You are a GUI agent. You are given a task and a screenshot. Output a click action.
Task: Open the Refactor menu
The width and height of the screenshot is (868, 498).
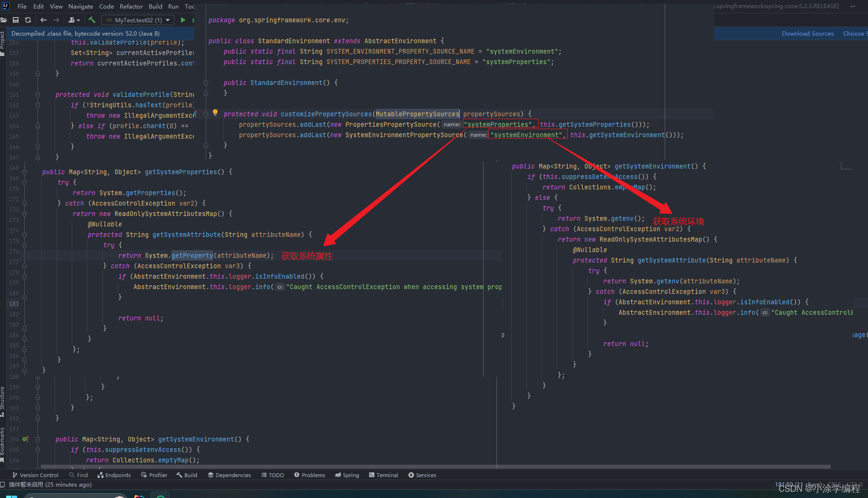tap(131, 6)
